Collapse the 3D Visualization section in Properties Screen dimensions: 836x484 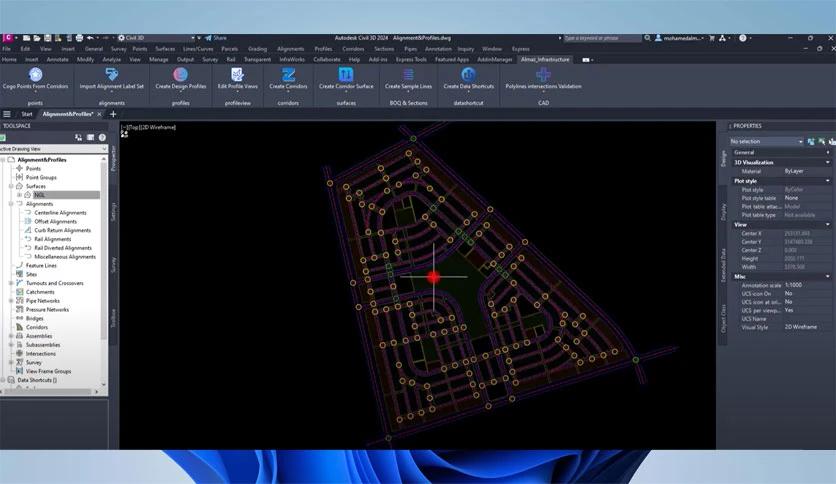827,162
